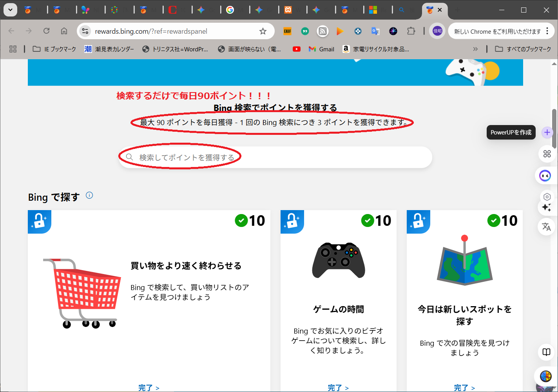Click the lock icon on ゲームの時間 card
The height and width of the screenshot is (392, 558).
pos(292,221)
